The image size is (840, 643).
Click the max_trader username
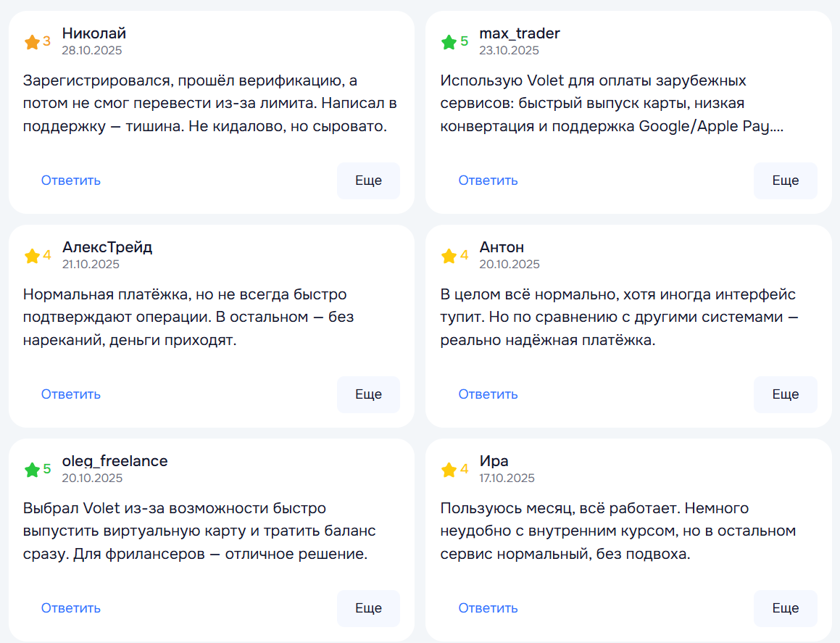coord(519,33)
